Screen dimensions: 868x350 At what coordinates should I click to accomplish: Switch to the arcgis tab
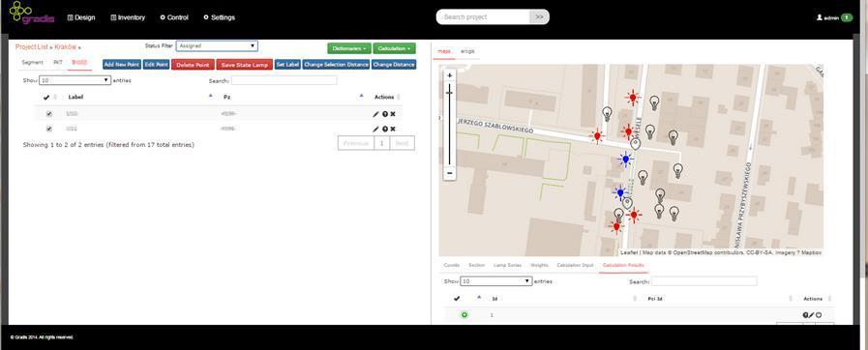[x=467, y=51]
